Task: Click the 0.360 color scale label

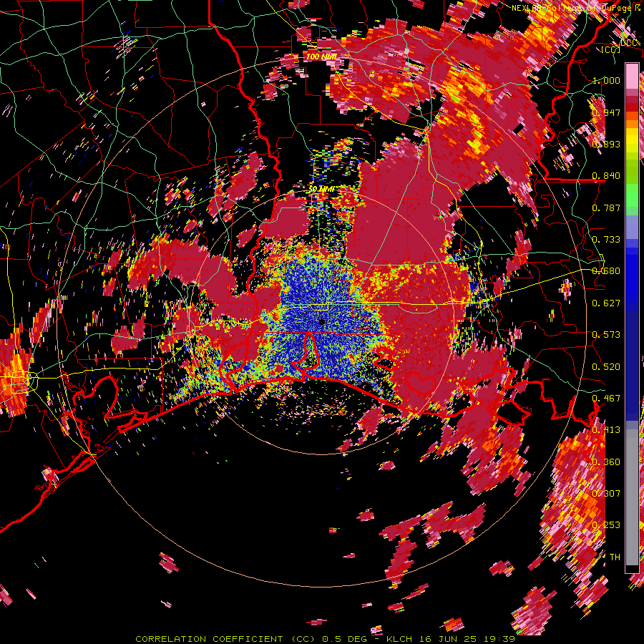Action: (606, 462)
